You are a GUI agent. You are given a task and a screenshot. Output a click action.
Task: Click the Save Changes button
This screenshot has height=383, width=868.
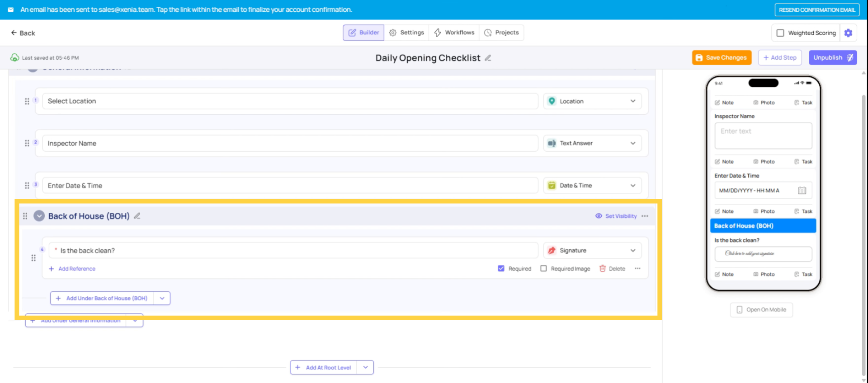pos(722,58)
